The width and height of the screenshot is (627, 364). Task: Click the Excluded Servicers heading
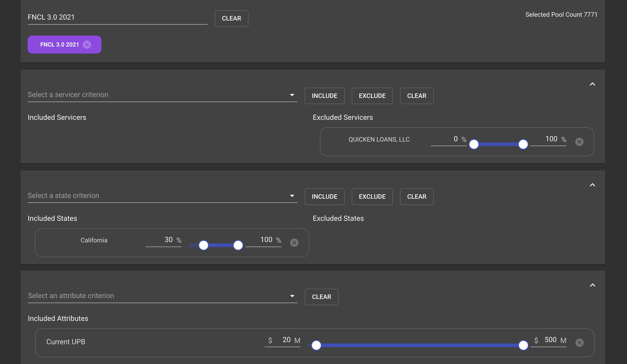pos(343,118)
